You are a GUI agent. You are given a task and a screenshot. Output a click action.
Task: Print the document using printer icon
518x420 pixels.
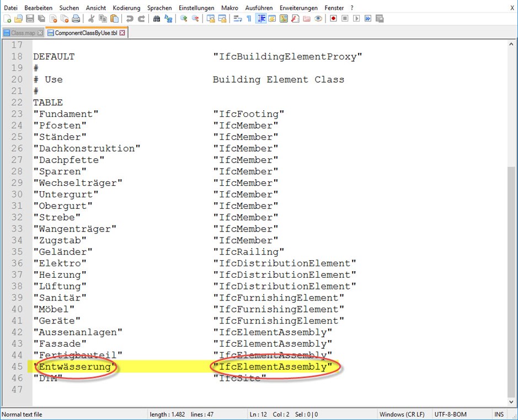76,19
